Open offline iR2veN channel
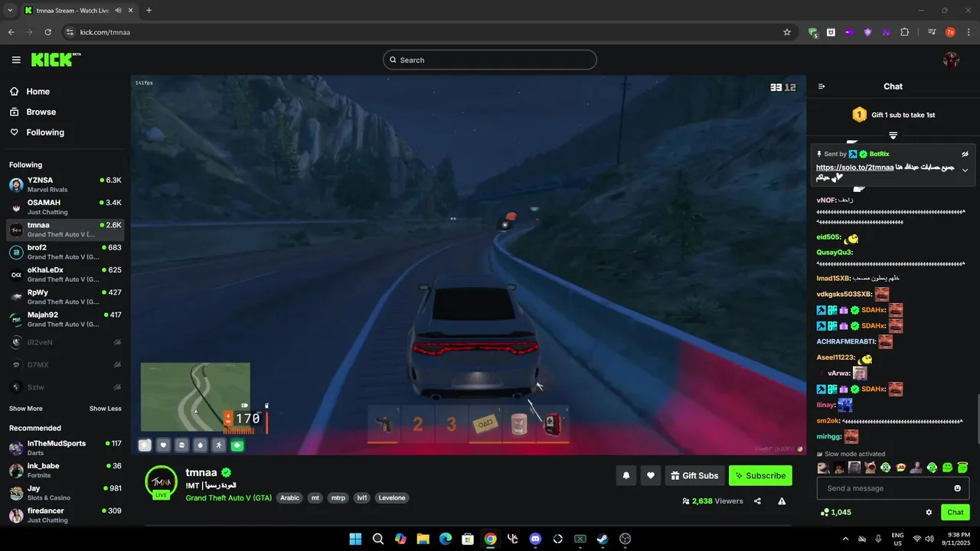This screenshot has width=980, height=551. (65, 342)
